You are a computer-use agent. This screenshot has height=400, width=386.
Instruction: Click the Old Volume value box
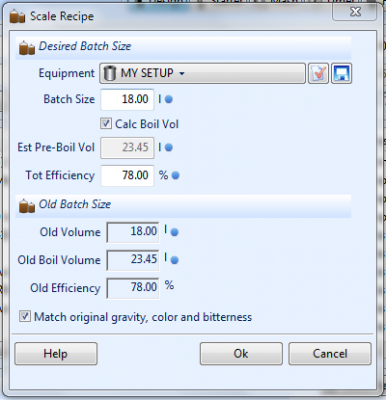pyautogui.click(x=133, y=232)
